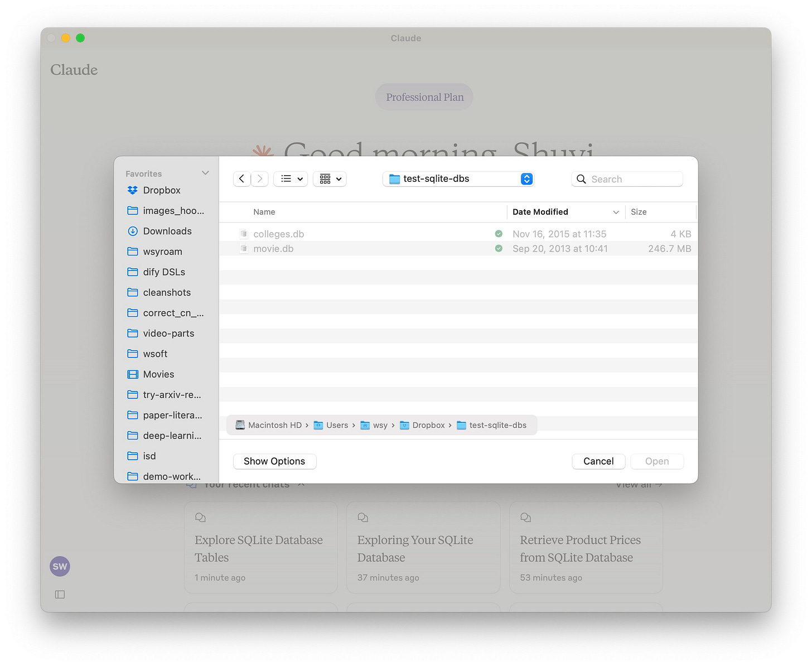Click Professional Plan badge in Claude window
This screenshot has height=666, width=812.
[424, 97]
